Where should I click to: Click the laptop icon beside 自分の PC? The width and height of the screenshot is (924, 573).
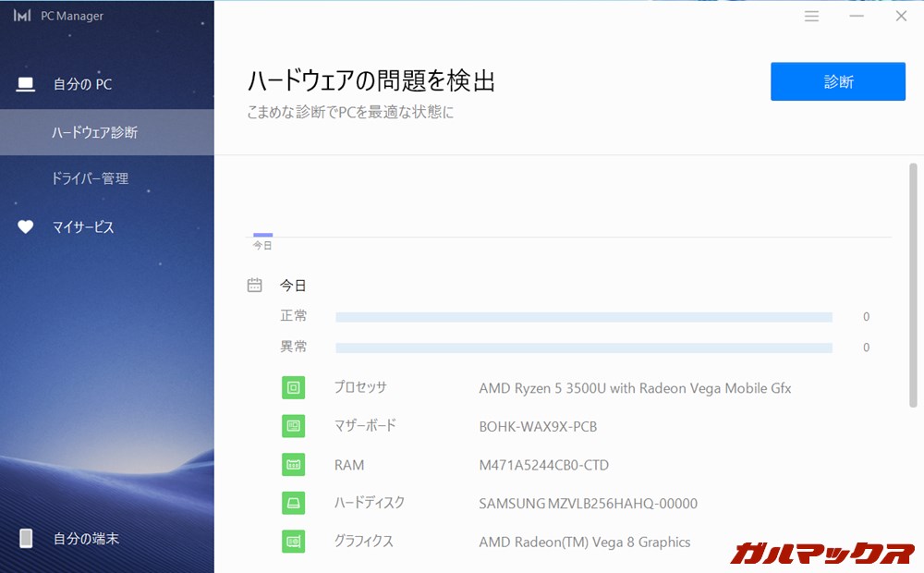click(26, 84)
